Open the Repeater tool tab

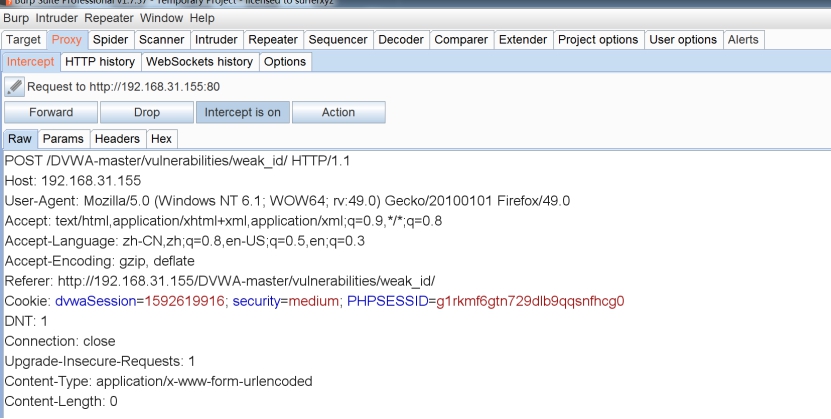tap(273, 40)
